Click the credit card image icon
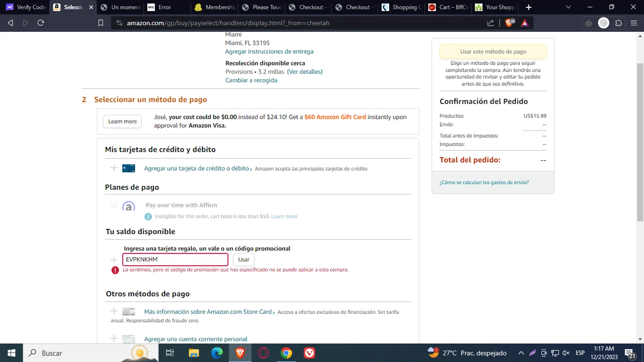Screen dimensions: 644x362 (x=129, y=168)
